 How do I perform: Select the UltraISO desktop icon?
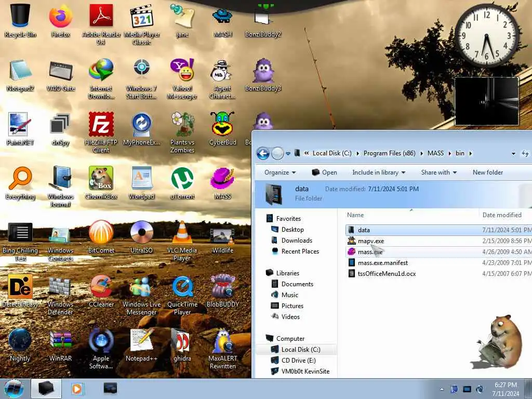tap(142, 237)
